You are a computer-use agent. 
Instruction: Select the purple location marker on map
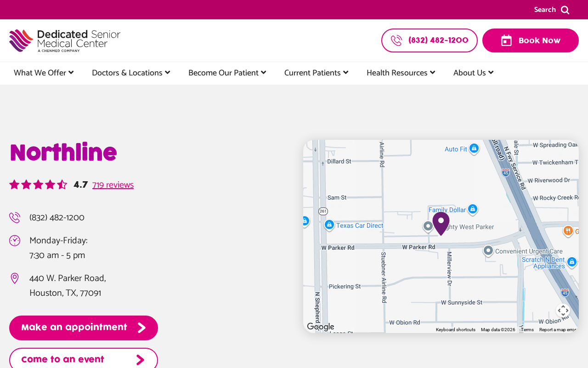coord(441,224)
